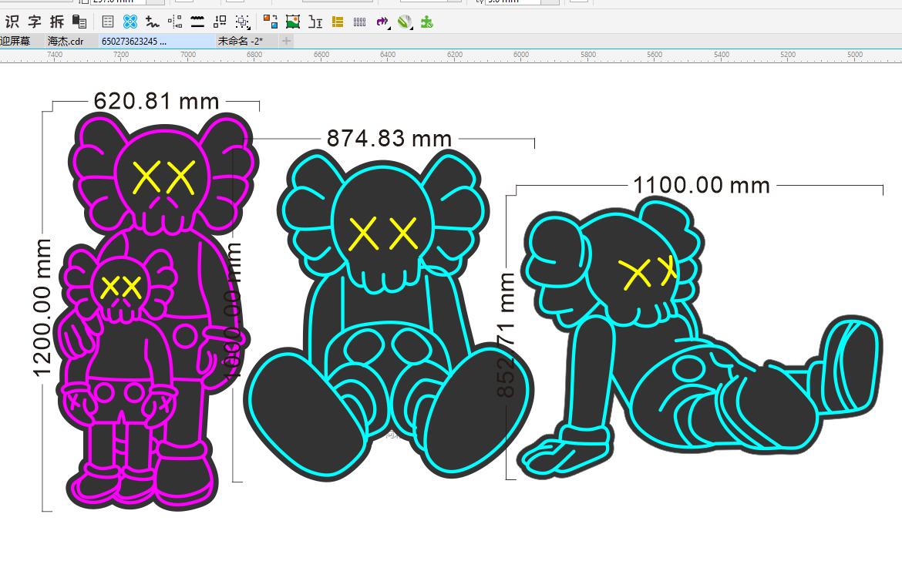The height and width of the screenshot is (588, 902).
Task: Click the blue flower-shaped toolbar icon
Action: tap(130, 22)
